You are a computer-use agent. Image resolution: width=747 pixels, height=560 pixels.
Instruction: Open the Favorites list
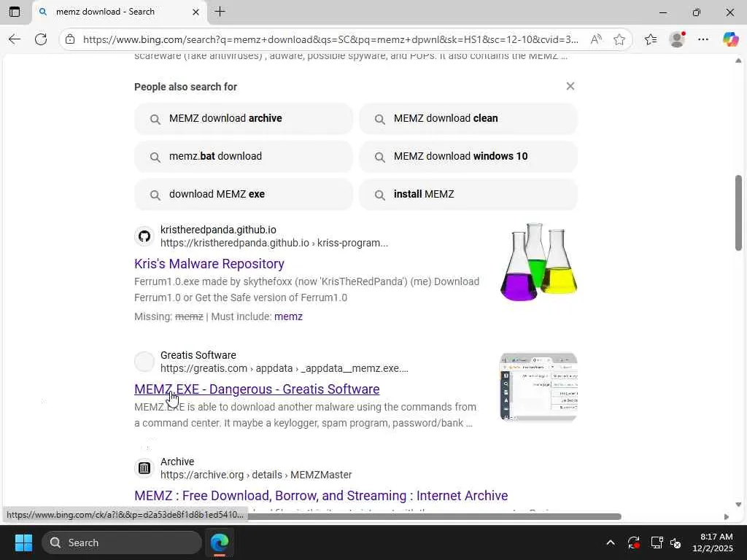[651, 39]
